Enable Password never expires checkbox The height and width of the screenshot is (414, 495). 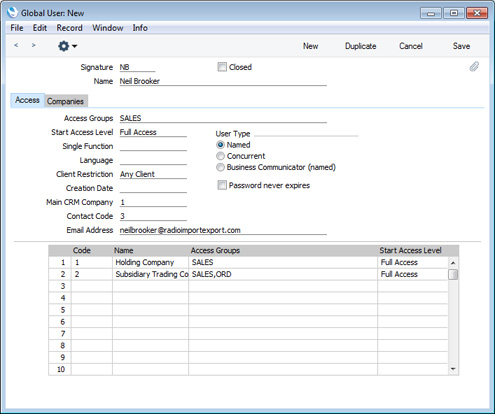(x=222, y=185)
